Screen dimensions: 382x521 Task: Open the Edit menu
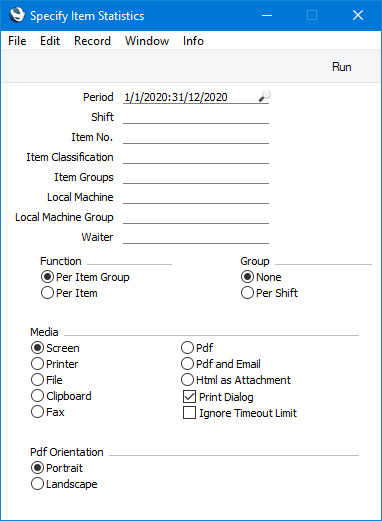coord(50,41)
